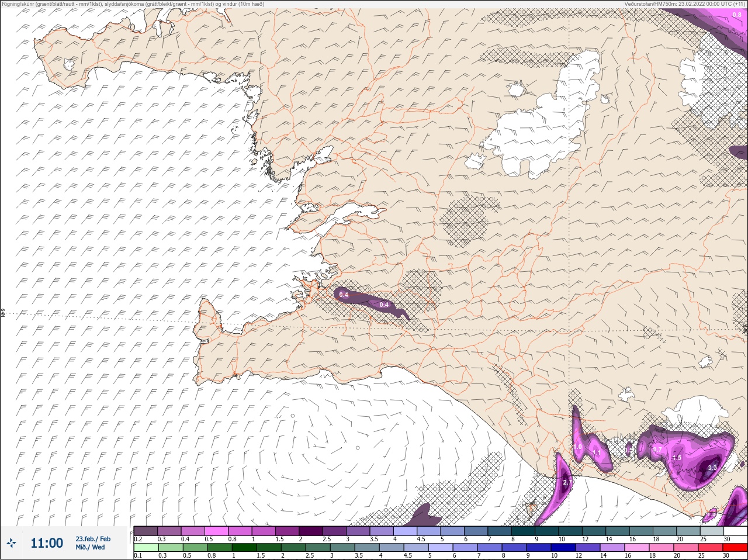Viewport: 748px width, 560px height.
Task: Click the 1.5 precipitation value on the map
Action: [x=677, y=458]
